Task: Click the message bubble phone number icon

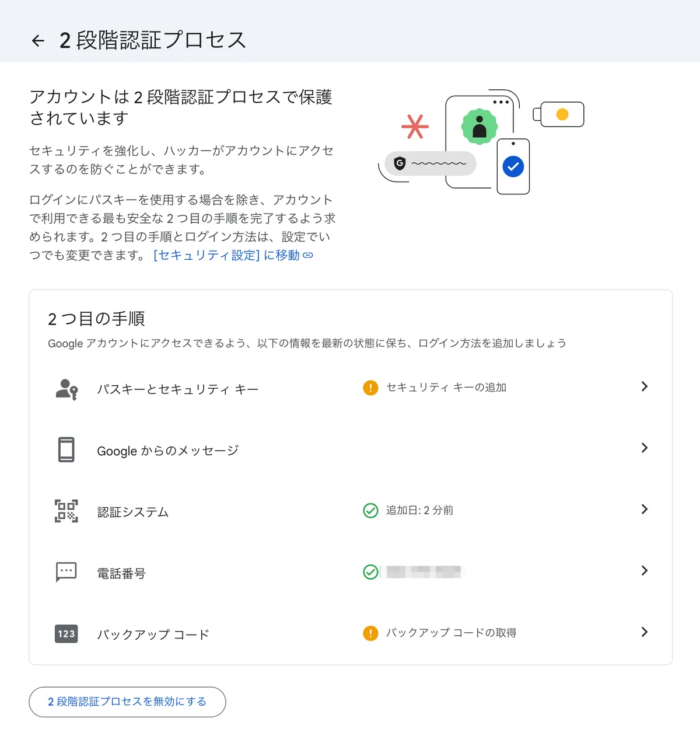Action: pos(66,572)
